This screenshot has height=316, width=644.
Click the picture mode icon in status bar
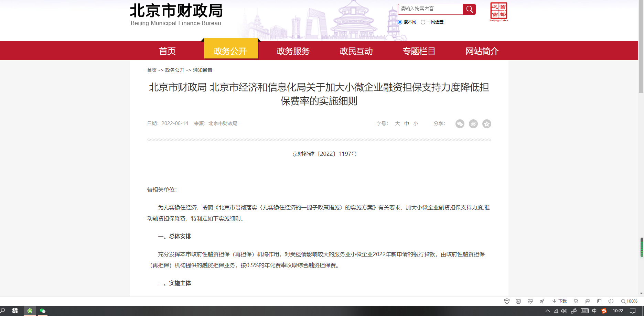coord(518,301)
